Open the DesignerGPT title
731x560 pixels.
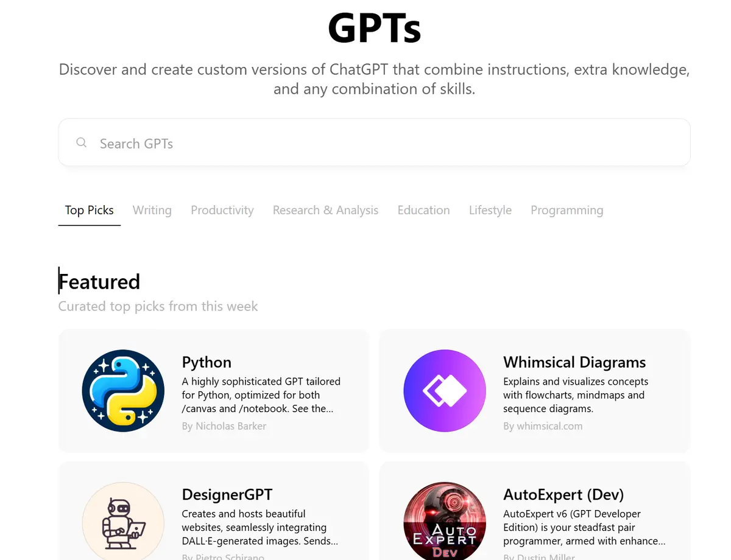(227, 494)
